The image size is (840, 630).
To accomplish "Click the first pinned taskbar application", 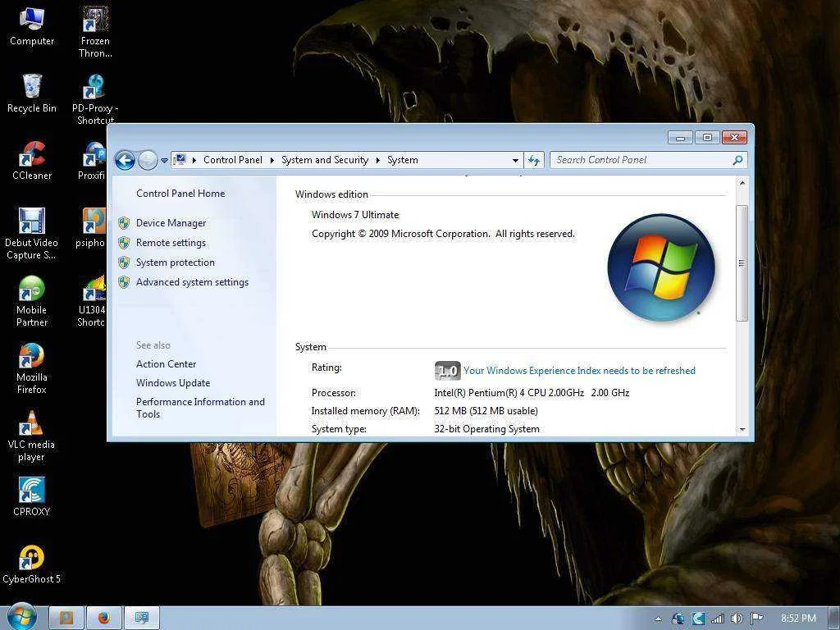I will click(66, 618).
